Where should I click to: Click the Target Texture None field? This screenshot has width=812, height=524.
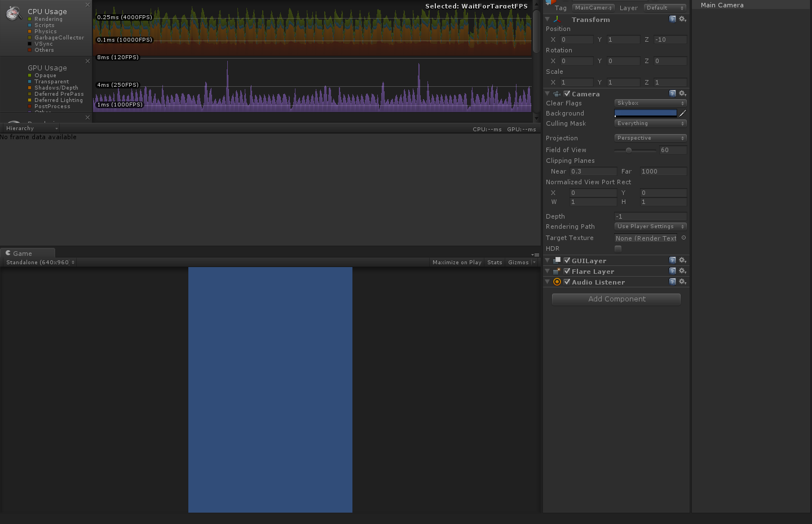646,238
